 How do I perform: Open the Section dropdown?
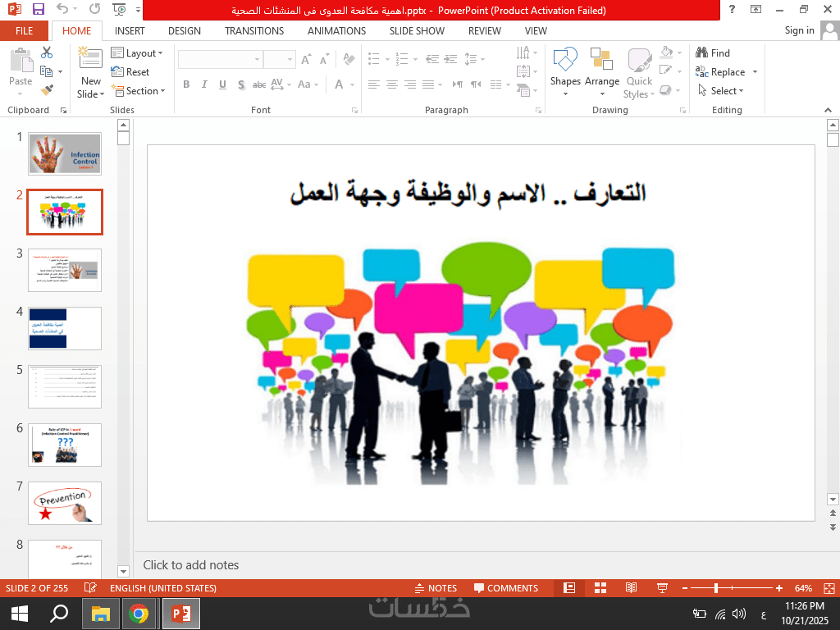click(138, 90)
